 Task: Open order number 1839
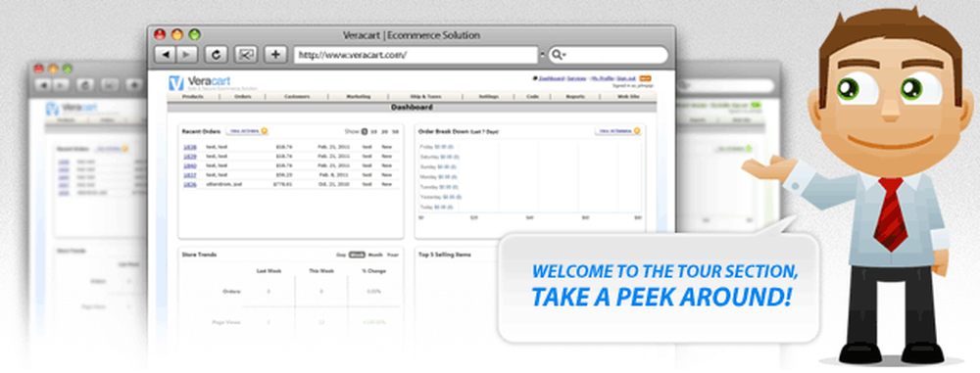point(190,157)
